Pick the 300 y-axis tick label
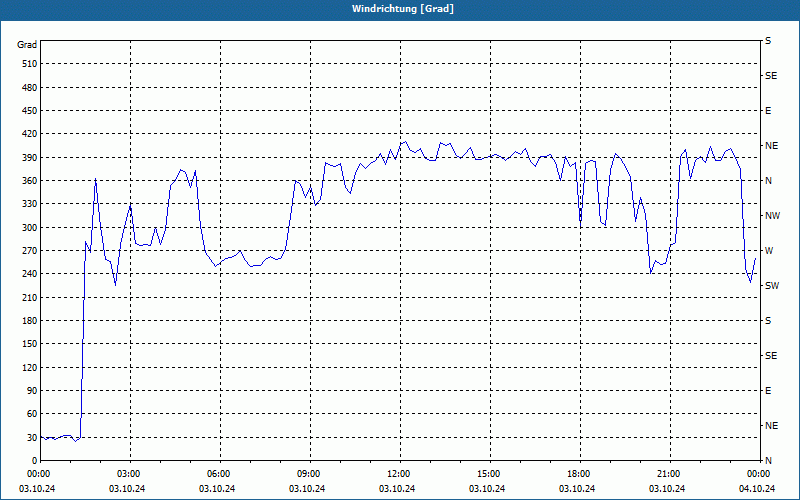The image size is (800, 500). tap(30, 228)
